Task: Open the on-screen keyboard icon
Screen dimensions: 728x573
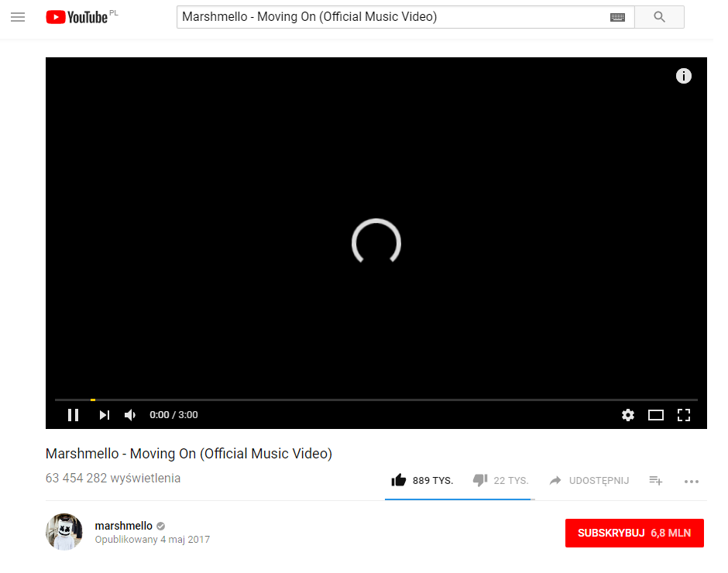Action: tap(617, 17)
